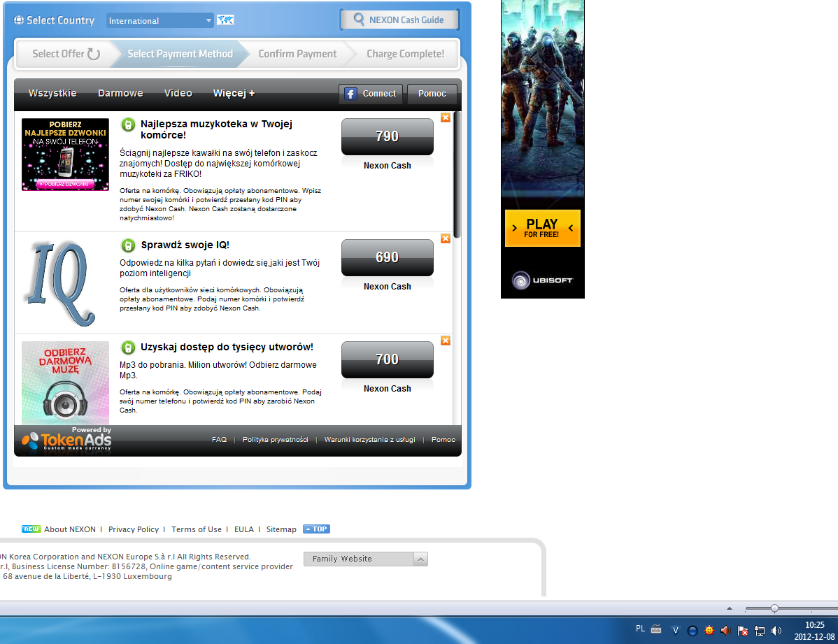Click the PL language indicator in taskbar
Screen dimensions: 838x644
[x=640, y=629]
